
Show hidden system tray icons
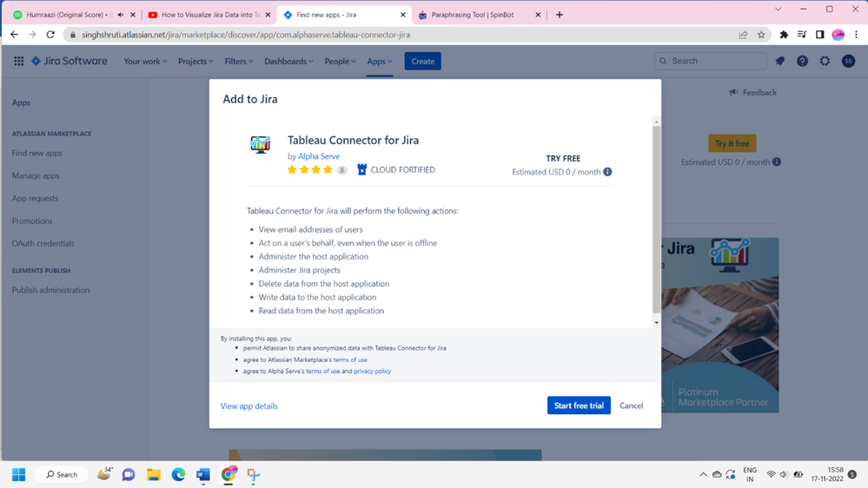[x=703, y=475]
